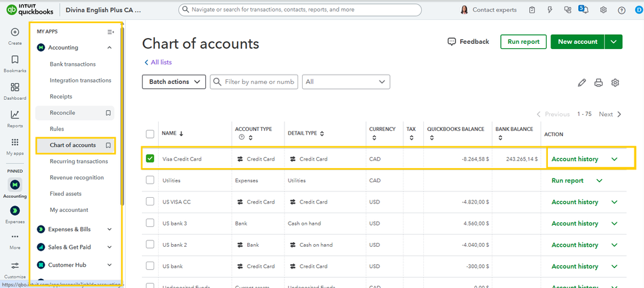Viewport: 644px width, 288px height.
Task: Open Integration transactions menu item
Action: tap(81, 81)
